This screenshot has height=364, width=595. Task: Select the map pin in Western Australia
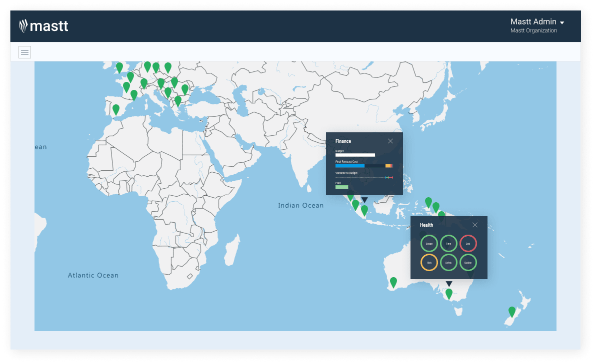pyautogui.click(x=393, y=282)
